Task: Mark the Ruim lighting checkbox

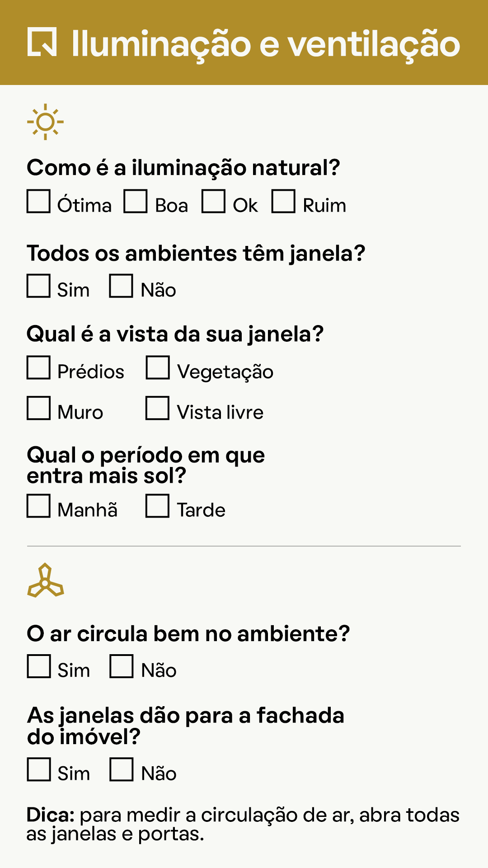Action: (283, 201)
